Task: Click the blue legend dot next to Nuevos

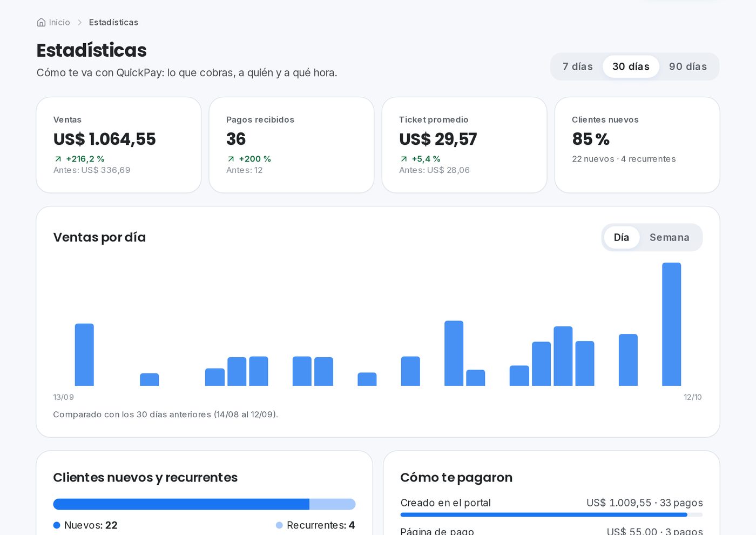Action: 57,525
